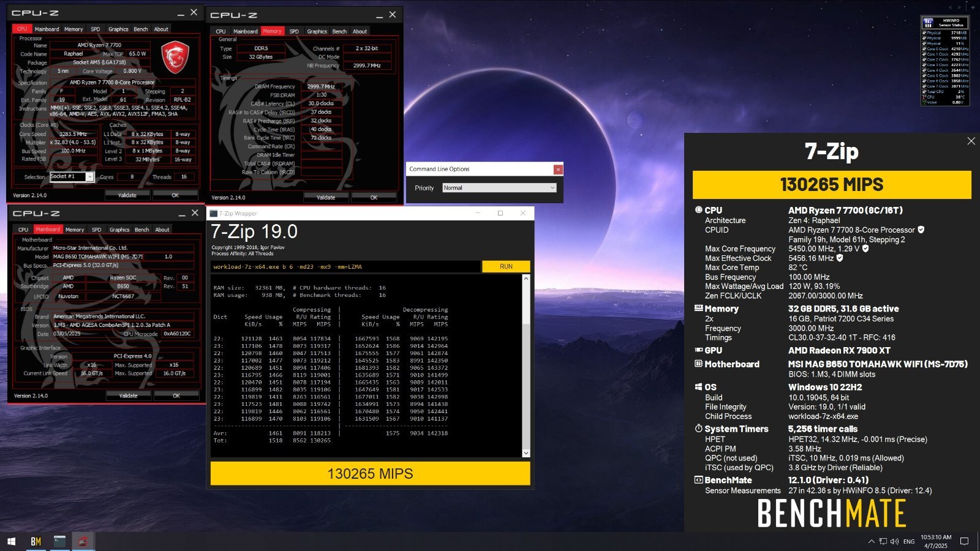Select Mainboard tab in the CPU-Z Memory window
Image resolution: width=980 pixels, height=551 pixels.
pyautogui.click(x=245, y=31)
